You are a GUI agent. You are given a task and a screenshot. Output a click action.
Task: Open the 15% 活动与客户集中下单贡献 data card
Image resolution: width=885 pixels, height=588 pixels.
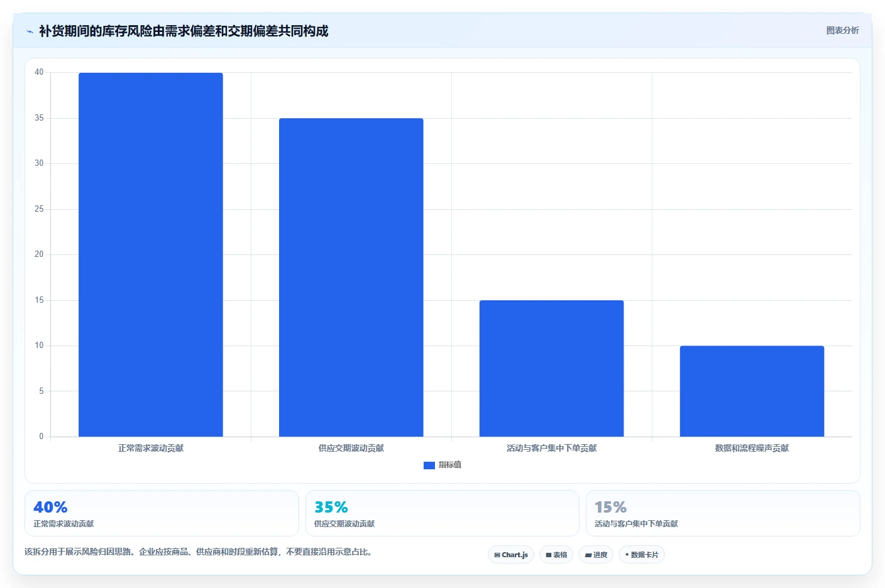coord(723,513)
